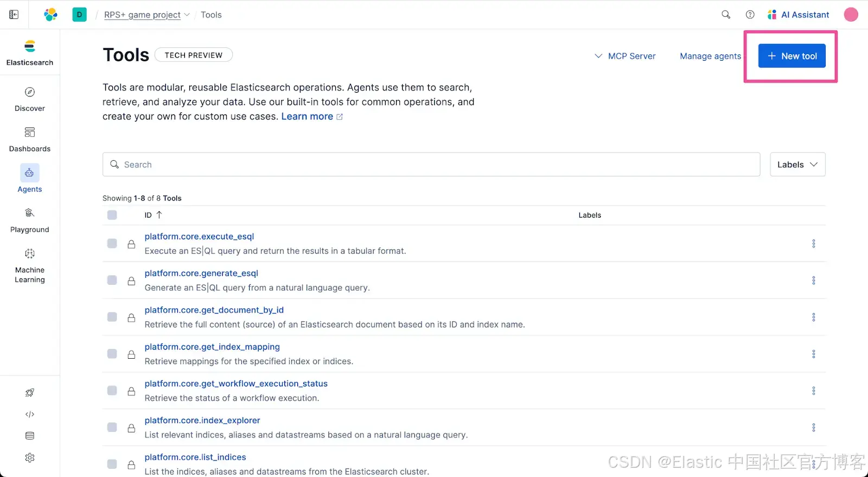This screenshot has width=868, height=477.
Task: Expand the RPS+ game project breadcrumb dropdown
Action: (x=147, y=15)
